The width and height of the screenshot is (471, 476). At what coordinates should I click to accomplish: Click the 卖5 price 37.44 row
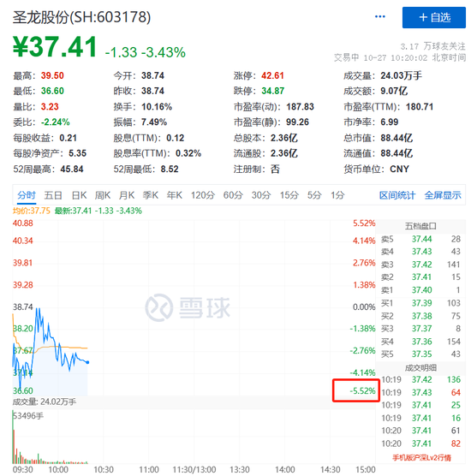point(420,239)
